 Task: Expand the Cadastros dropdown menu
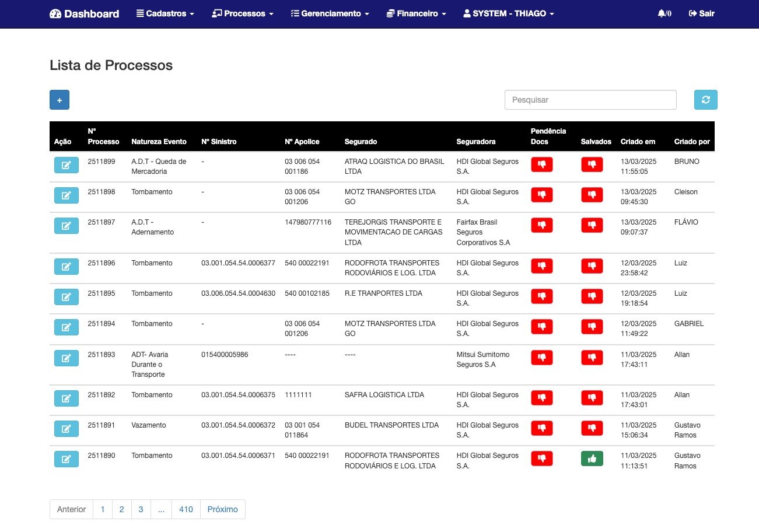(165, 13)
